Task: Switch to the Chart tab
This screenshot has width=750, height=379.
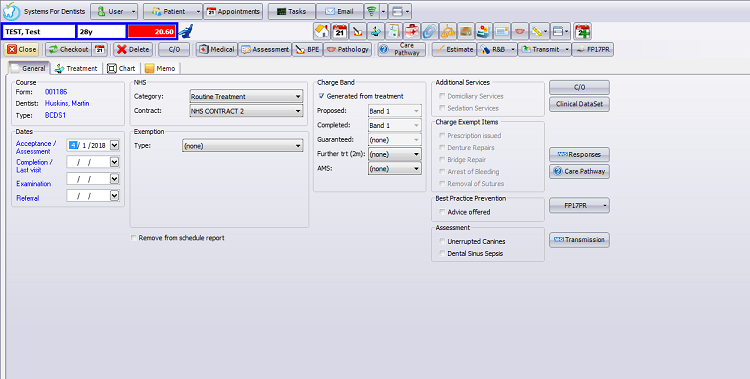Action: coord(122,68)
